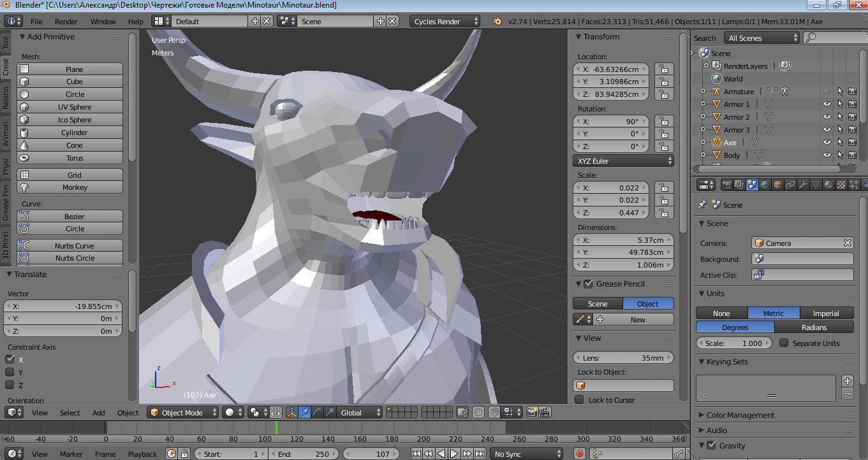
Task: Open the XYZ Euler rotation order dropdown
Action: click(x=623, y=161)
